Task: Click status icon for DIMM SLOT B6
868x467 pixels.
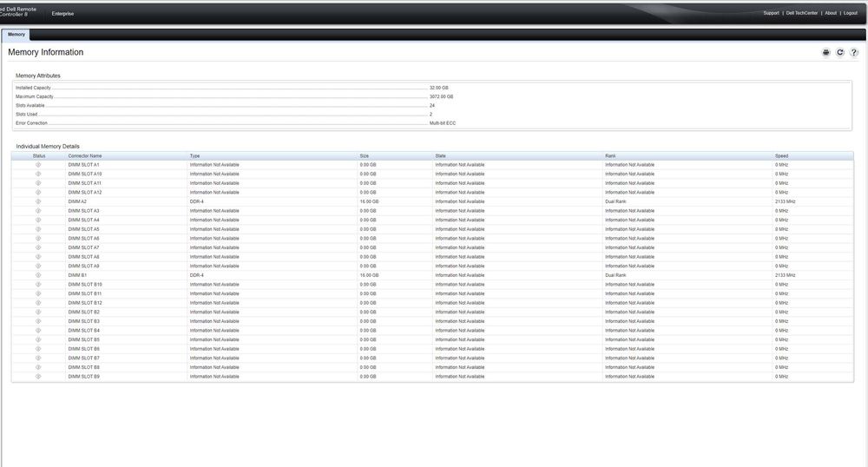Action: [x=38, y=349]
